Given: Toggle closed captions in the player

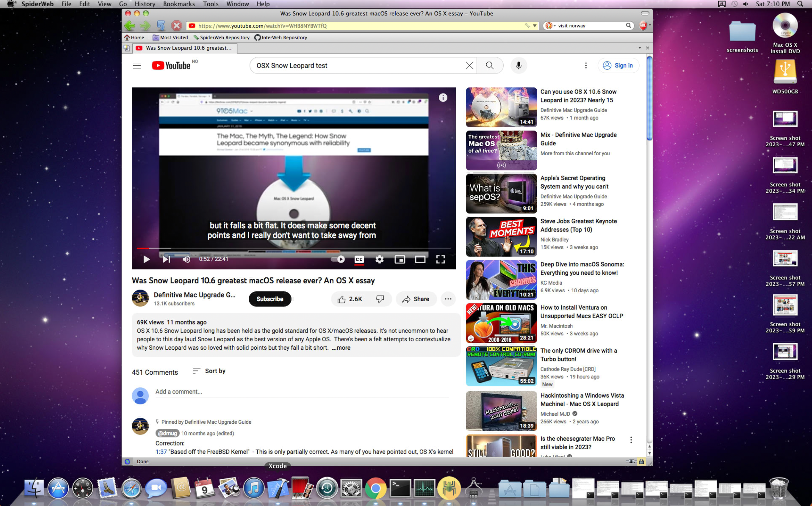Looking at the screenshot, I should point(359,259).
